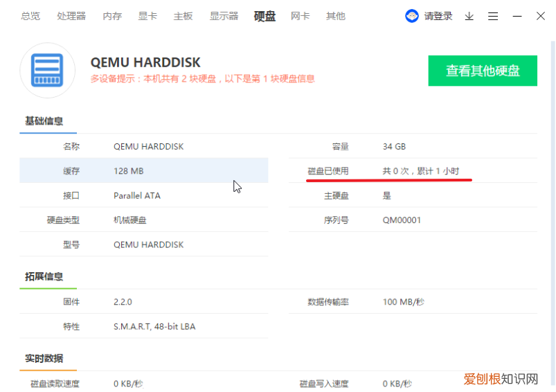Click the QEMU HARDDISK title heading
Viewport: 556px width, 392px height.
[145, 62]
